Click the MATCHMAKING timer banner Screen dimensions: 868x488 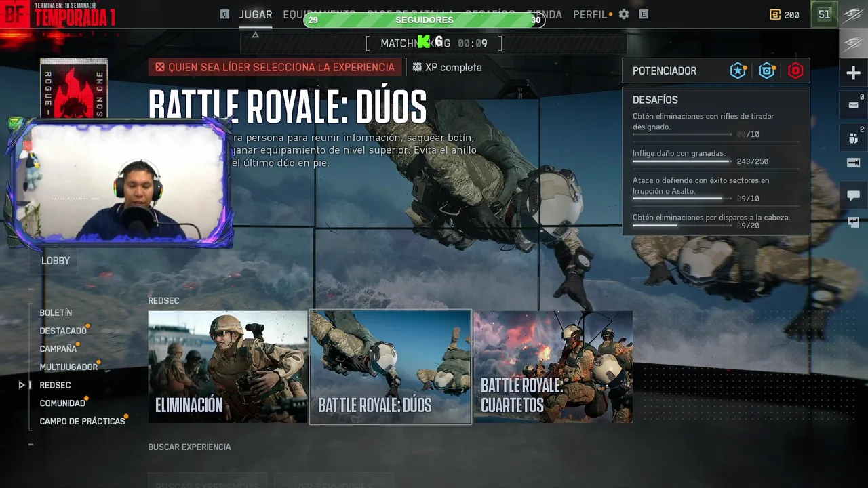pos(434,43)
